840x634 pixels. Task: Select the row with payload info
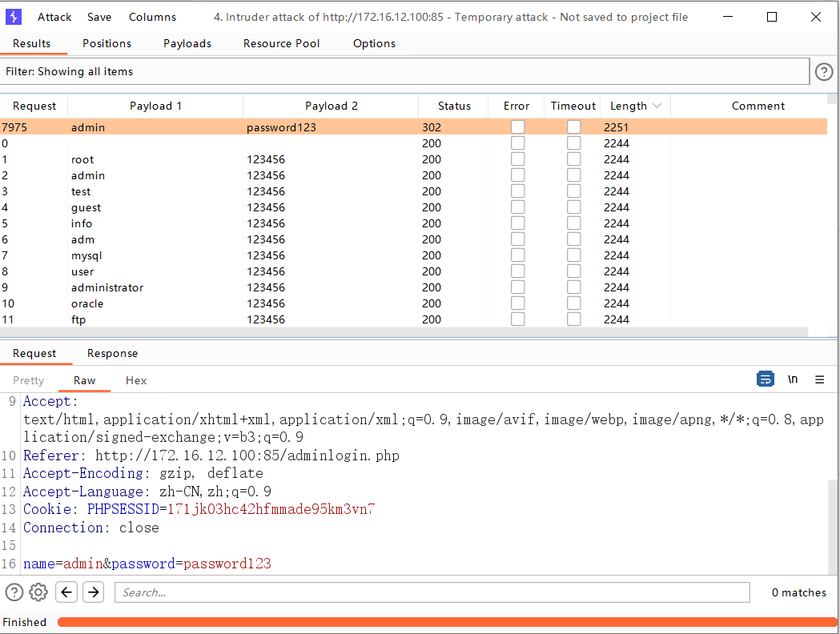pos(413,223)
